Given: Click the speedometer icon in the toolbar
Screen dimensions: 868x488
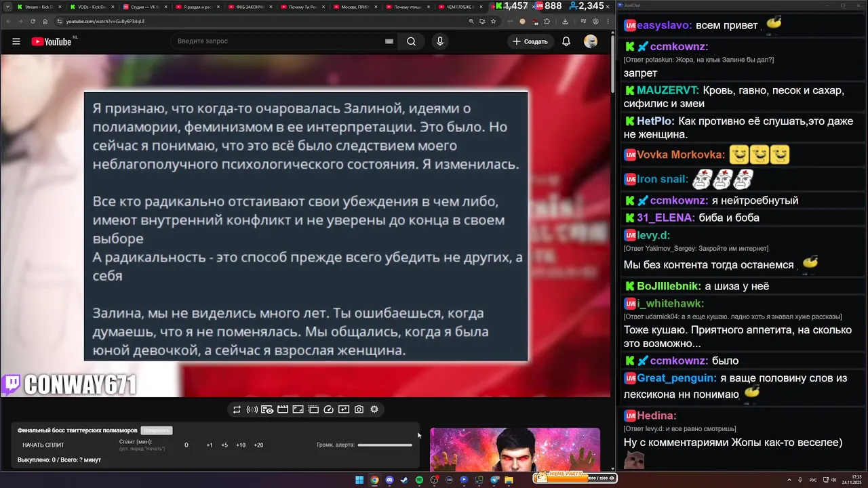Looking at the screenshot, I should [x=329, y=409].
